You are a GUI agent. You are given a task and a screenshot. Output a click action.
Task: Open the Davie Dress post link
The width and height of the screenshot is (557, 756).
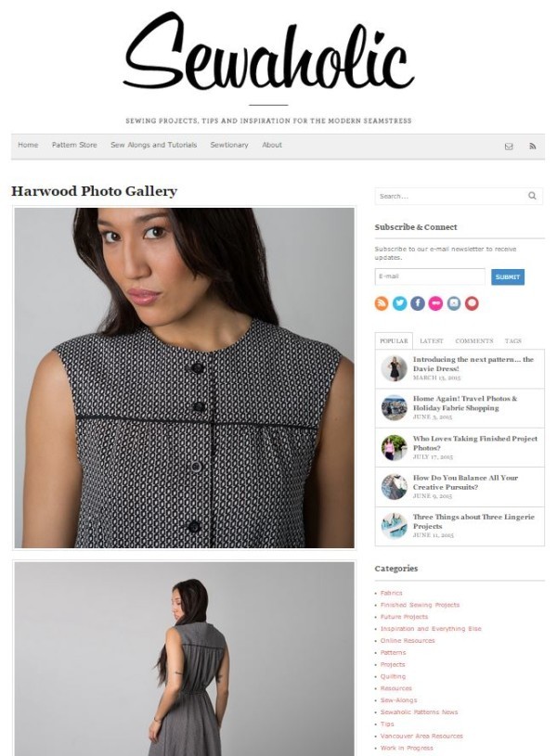pyautogui.click(x=473, y=364)
